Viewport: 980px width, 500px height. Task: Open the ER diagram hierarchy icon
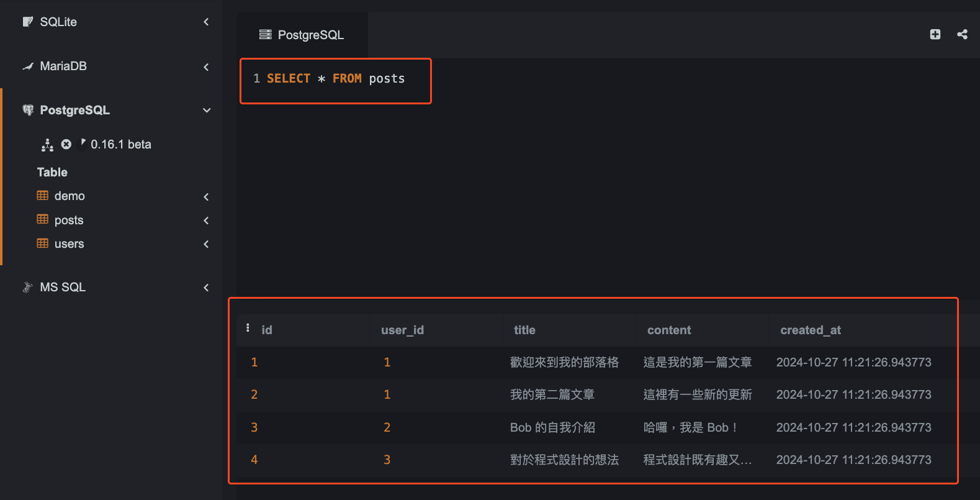(x=47, y=145)
